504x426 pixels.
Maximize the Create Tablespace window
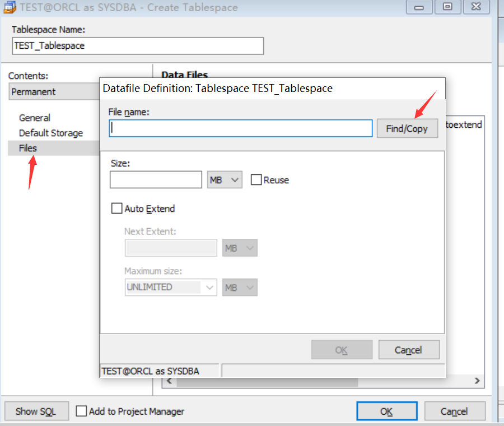tap(447, 7)
